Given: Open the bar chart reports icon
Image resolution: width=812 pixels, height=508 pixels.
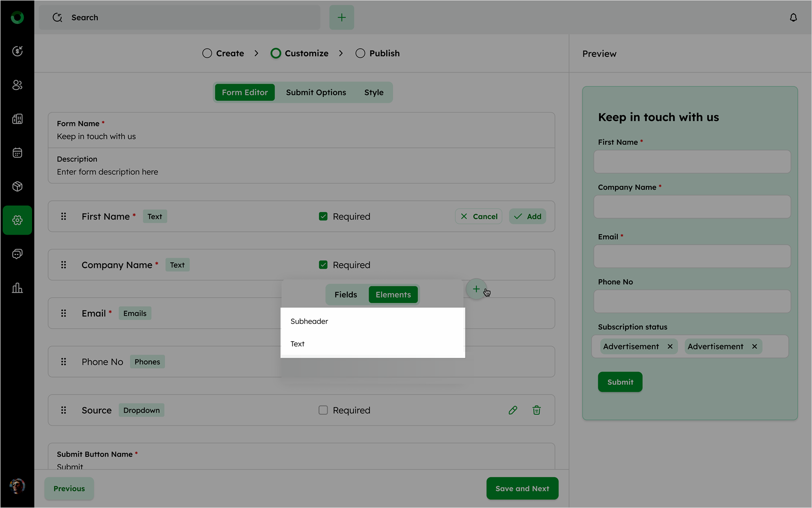Looking at the screenshot, I should [17, 288].
